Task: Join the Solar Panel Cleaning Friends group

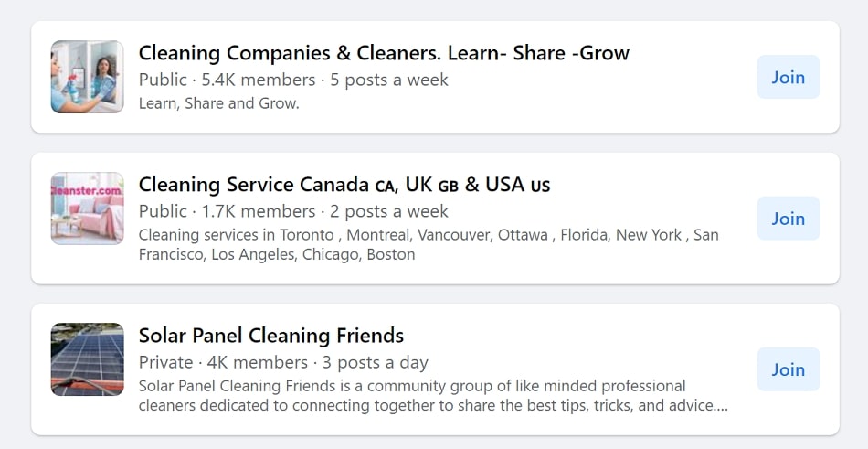Action: 789,369
